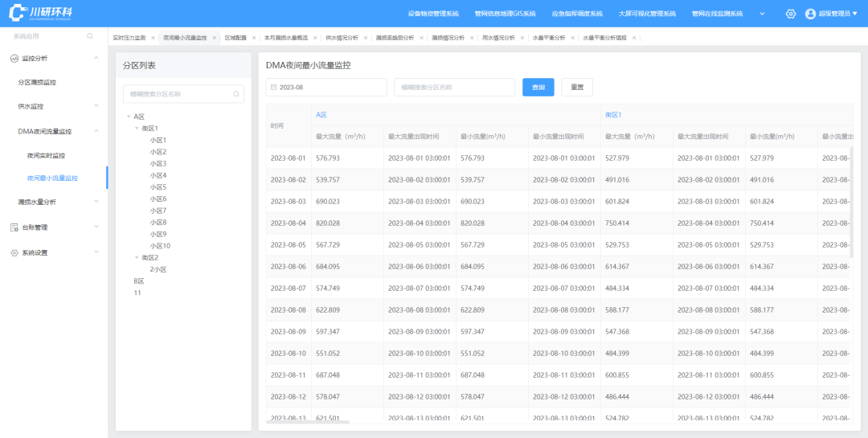This screenshot has width=868, height=438.
Task: Collapse the A区 tree node
Action: coord(129,117)
